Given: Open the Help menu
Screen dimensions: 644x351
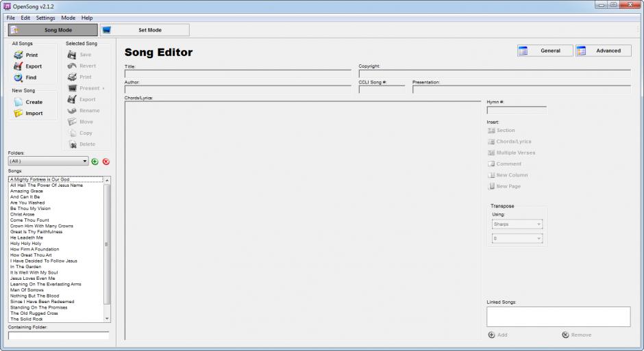Looking at the screenshot, I should pos(86,18).
